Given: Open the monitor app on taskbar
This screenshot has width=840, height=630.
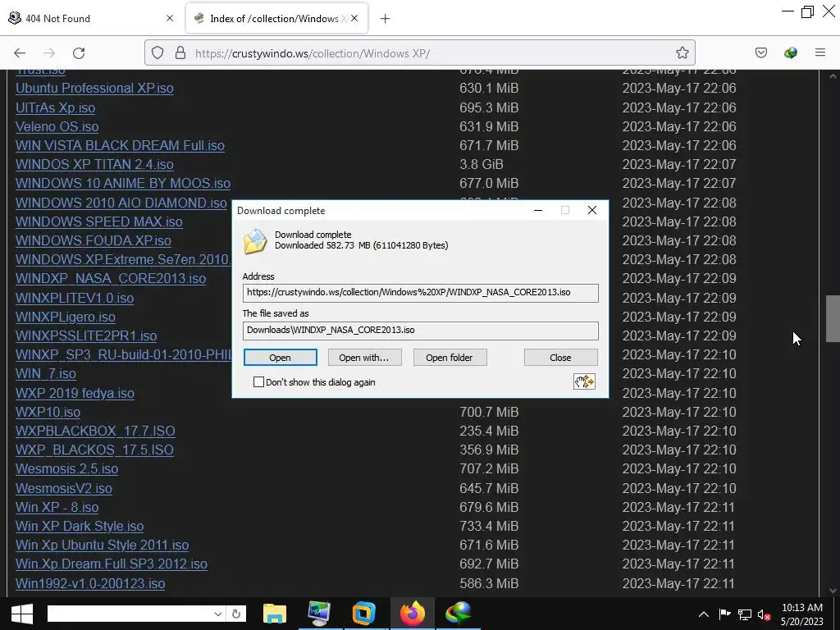Looking at the screenshot, I should pyautogui.click(x=319, y=614).
